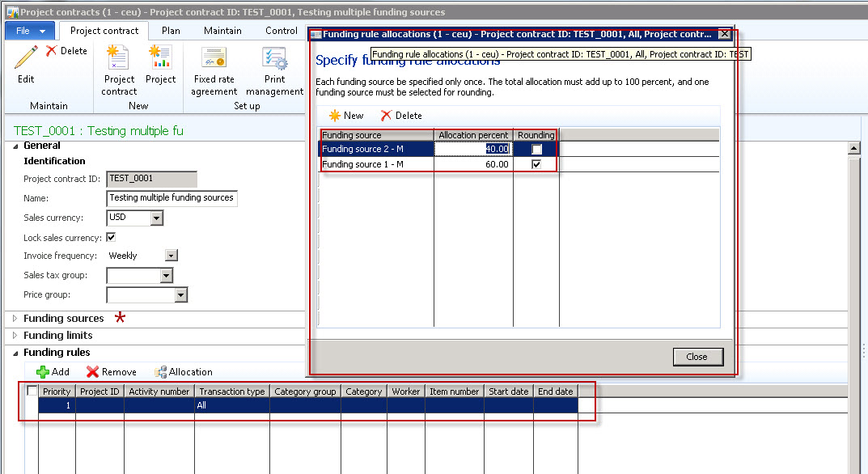
Task: Click the Allocation button in Funding rules
Action: point(184,372)
